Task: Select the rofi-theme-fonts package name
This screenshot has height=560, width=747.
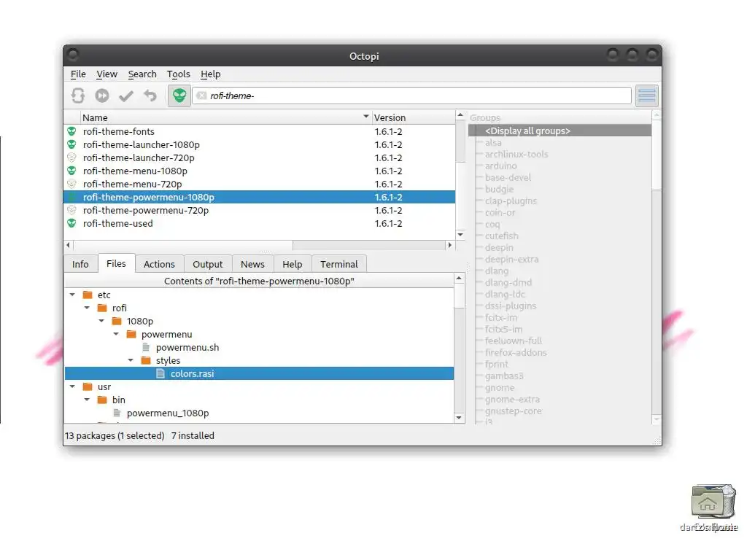Action: coord(119,131)
